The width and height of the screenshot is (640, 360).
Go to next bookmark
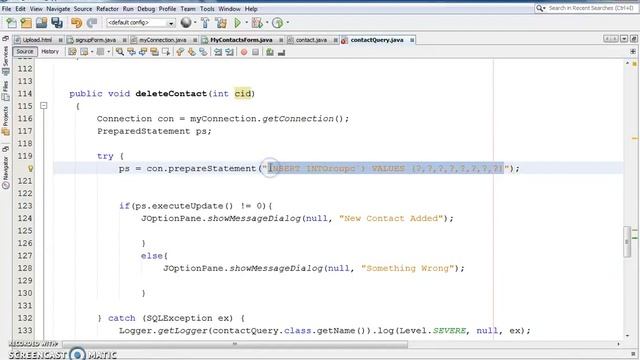point(191,52)
